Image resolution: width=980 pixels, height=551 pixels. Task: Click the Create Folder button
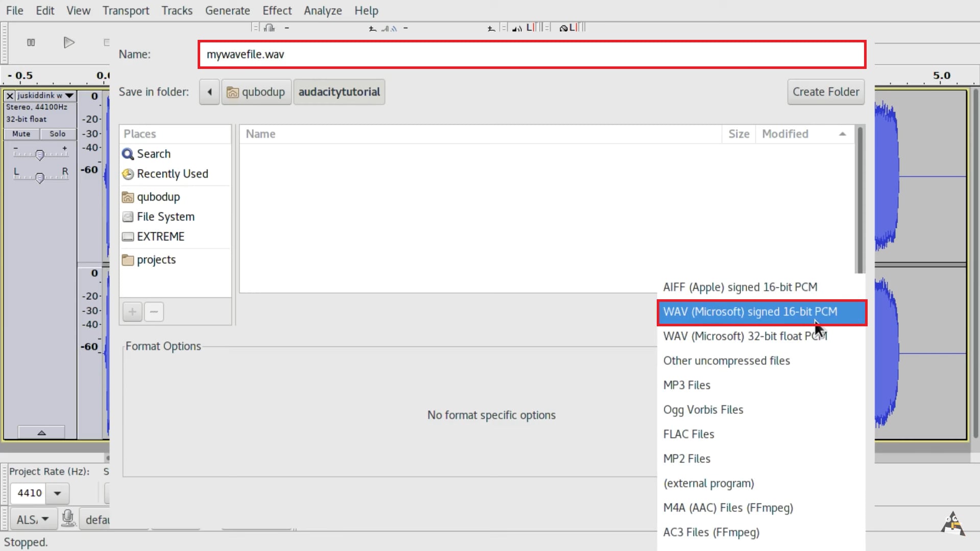[x=826, y=92]
